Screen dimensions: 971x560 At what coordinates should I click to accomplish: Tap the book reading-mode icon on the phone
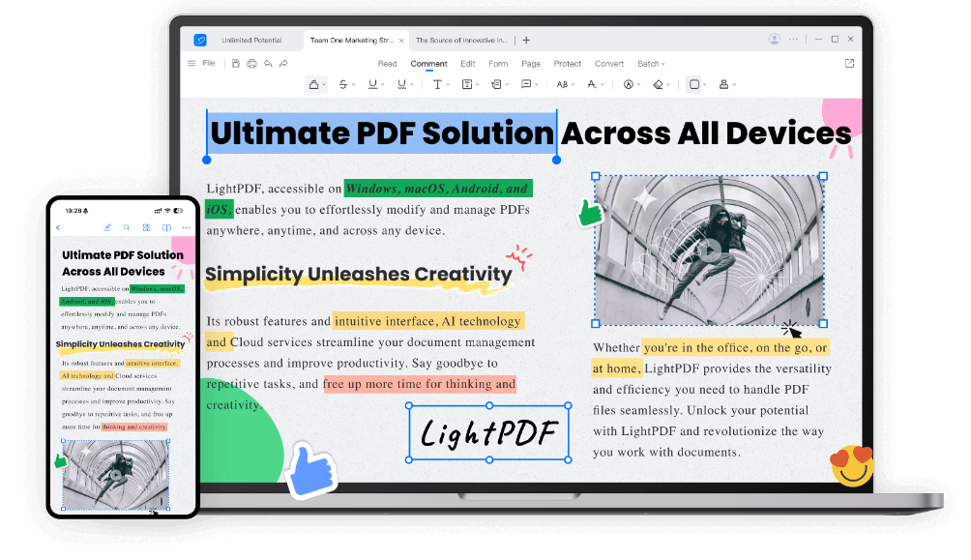(x=166, y=228)
